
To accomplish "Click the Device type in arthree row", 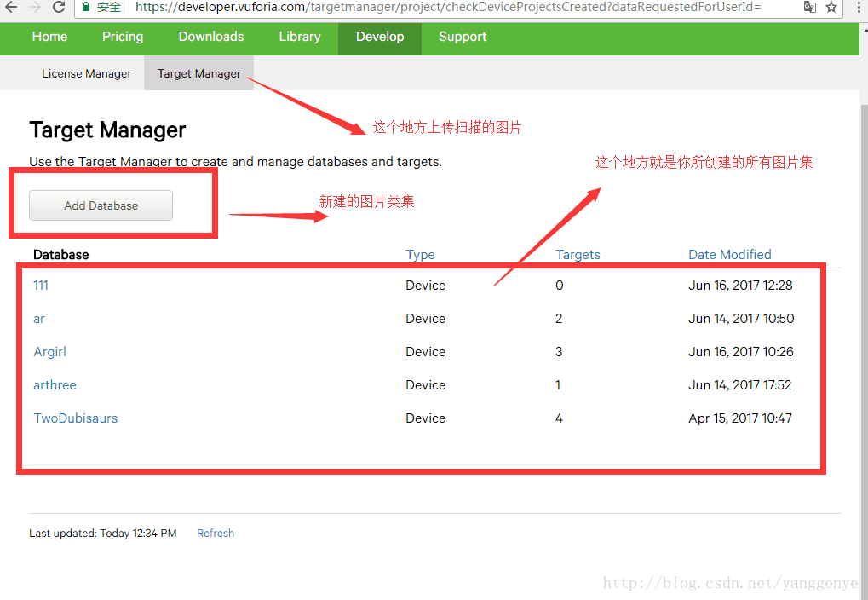I will 426,385.
